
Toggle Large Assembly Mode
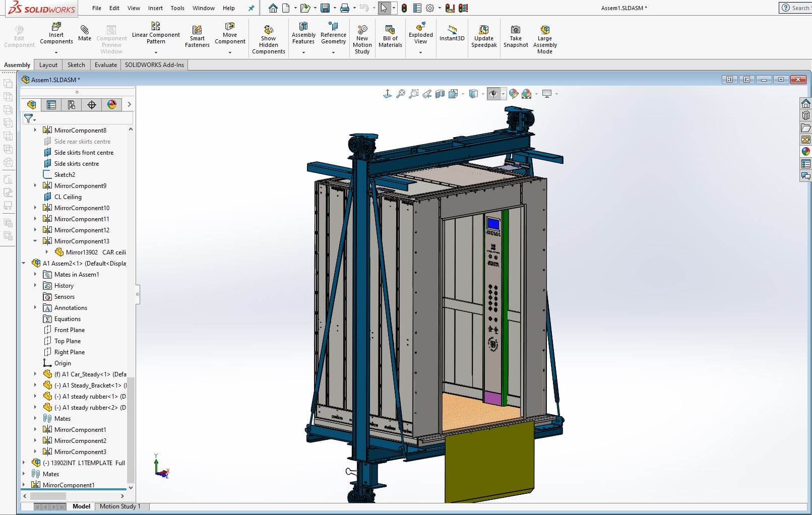(x=544, y=39)
